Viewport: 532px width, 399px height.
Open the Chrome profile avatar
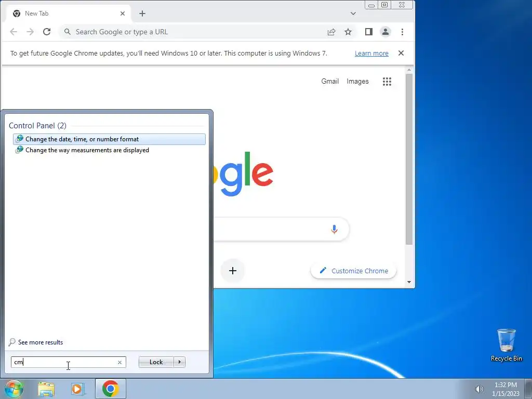385,32
